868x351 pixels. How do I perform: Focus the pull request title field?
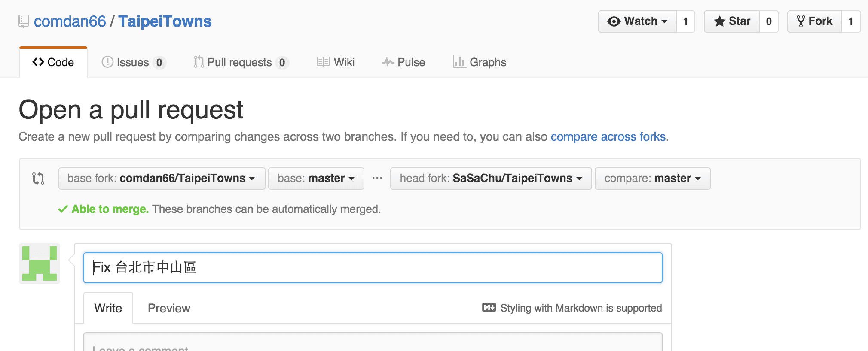pyautogui.click(x=373, y=268)
